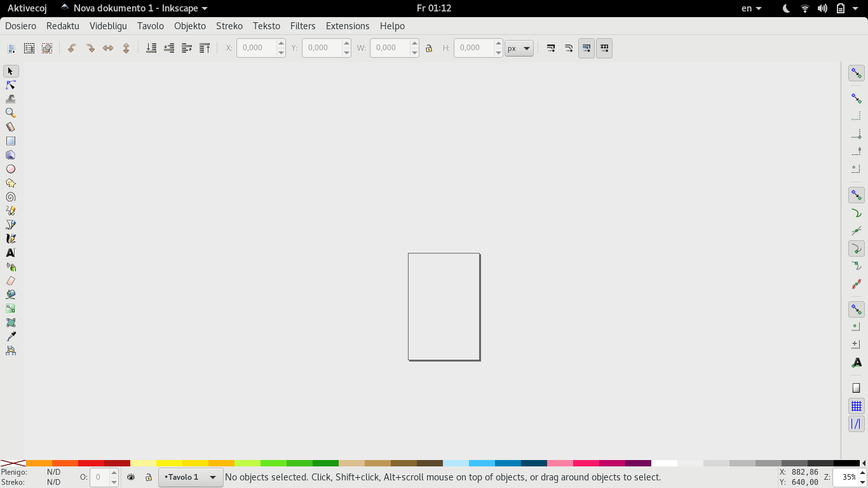Select the Zoom magnifier tool
Screen dimensions: 868x488
(11, 113)
